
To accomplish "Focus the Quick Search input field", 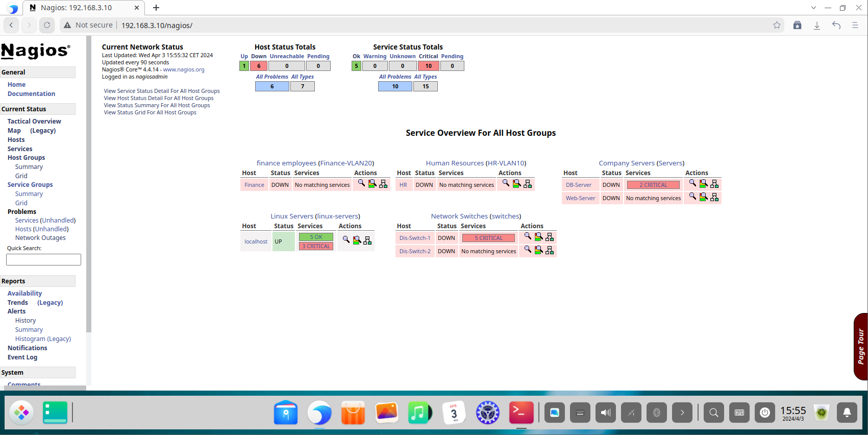I will coord(43,260).
